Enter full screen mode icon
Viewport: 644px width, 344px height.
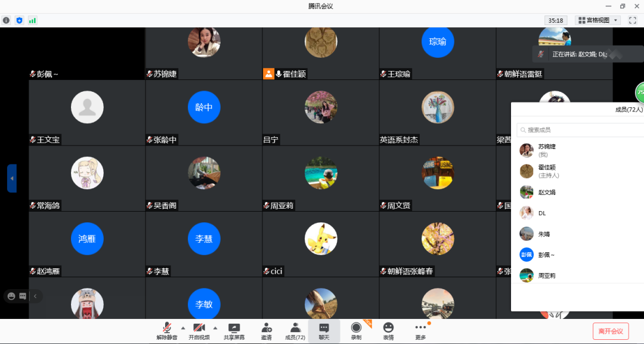pos(633,20)
